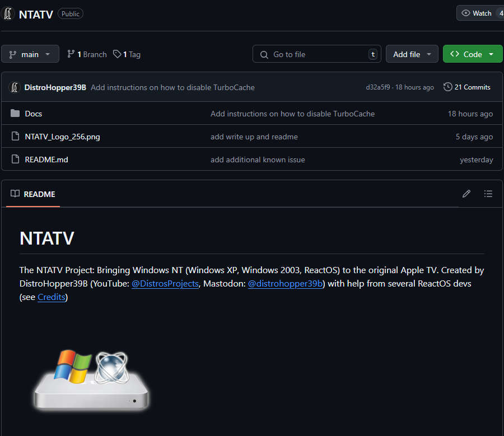
Task: Click the NTATV repository name
Action: coord(36,15)
